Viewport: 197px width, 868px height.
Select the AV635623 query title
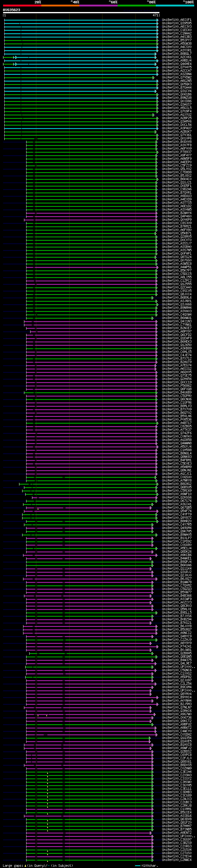coord(11,10)
